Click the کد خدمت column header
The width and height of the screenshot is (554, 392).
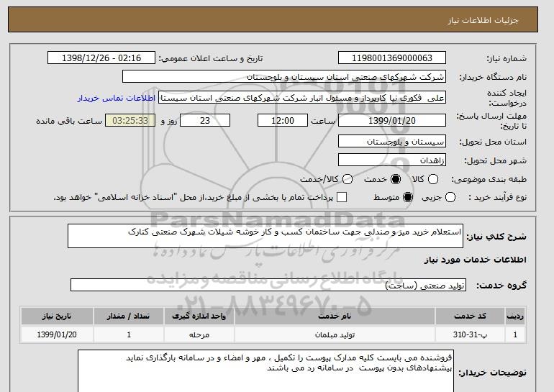pyautogui.click(x=470, y=316)
